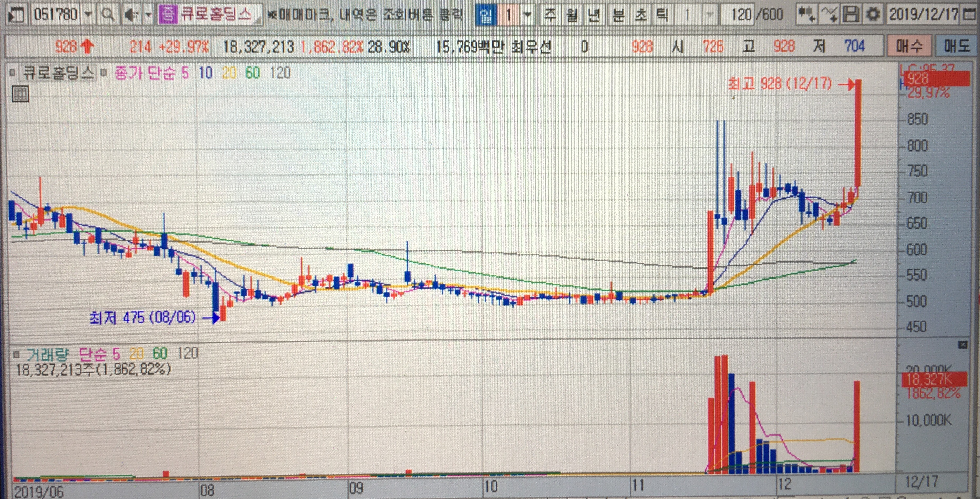
Task: Click the data grid icon under the legend
Action: pos(20,94)
